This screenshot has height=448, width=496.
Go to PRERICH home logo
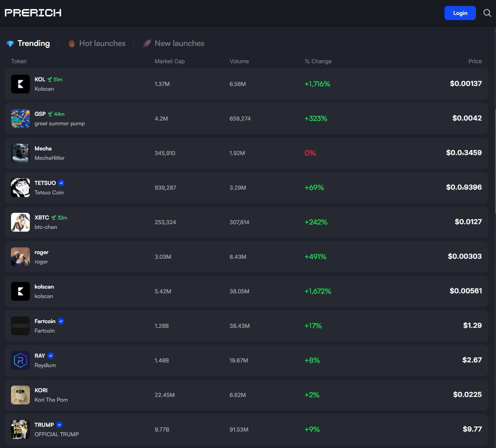(33, 13)
